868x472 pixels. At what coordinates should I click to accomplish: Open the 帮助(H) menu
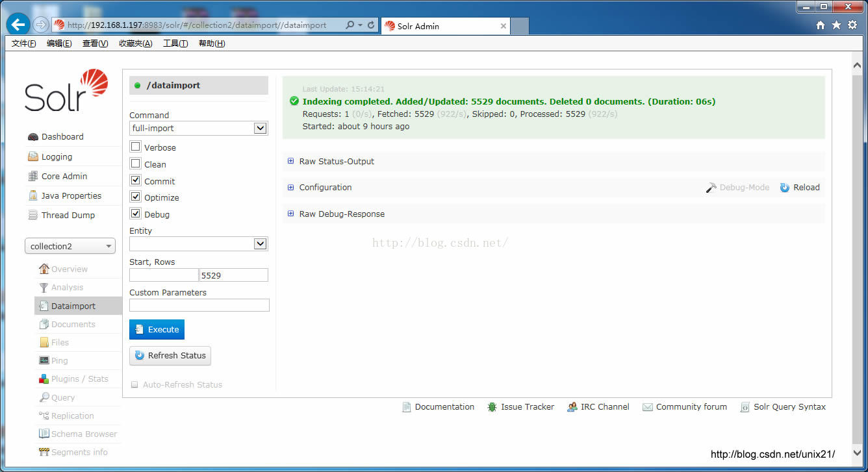212,43
